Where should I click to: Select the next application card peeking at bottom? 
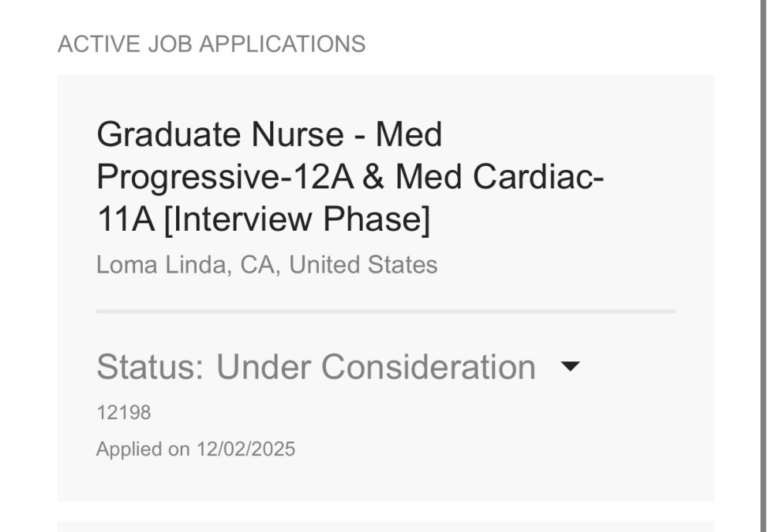click(386, 527)
